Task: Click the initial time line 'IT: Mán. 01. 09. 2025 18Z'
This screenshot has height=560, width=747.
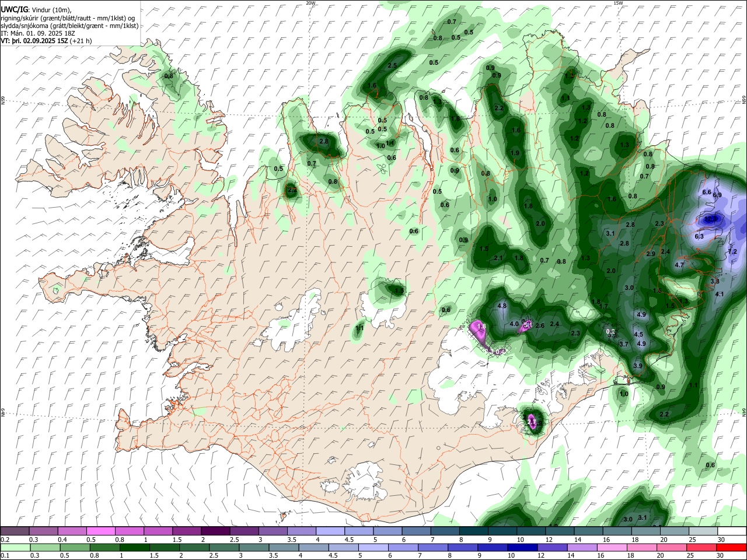Action: tap(37, 33)
